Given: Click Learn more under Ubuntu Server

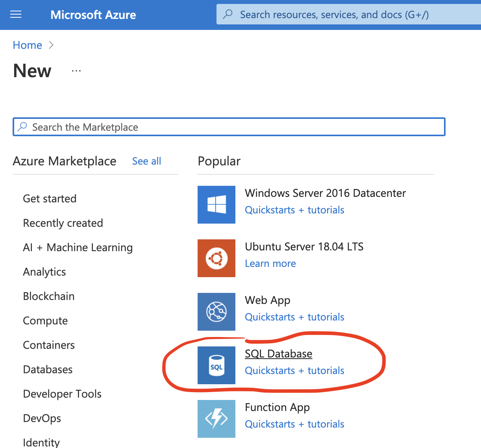Looking at the screenshot, I should [x=270, y=263].
